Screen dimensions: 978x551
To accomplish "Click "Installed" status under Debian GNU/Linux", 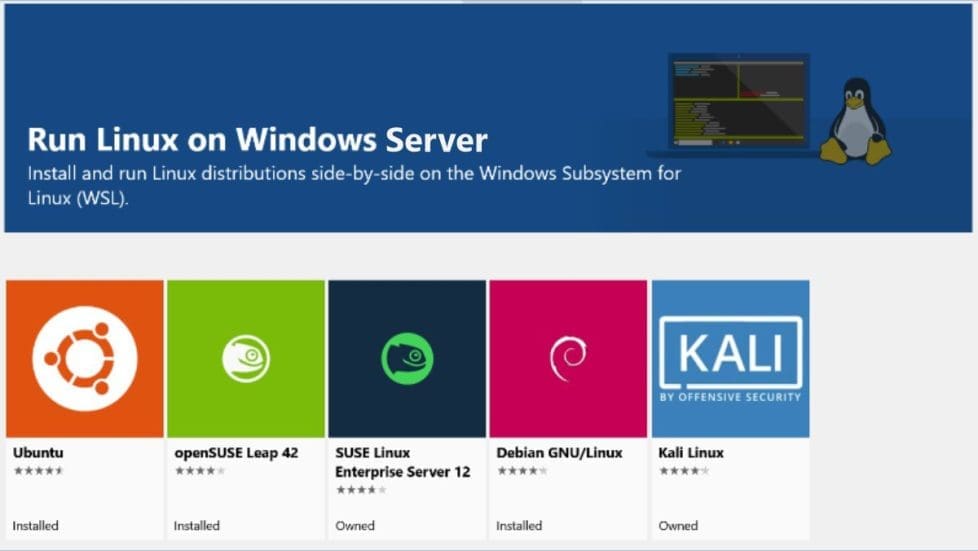I will tap(519, 525).
